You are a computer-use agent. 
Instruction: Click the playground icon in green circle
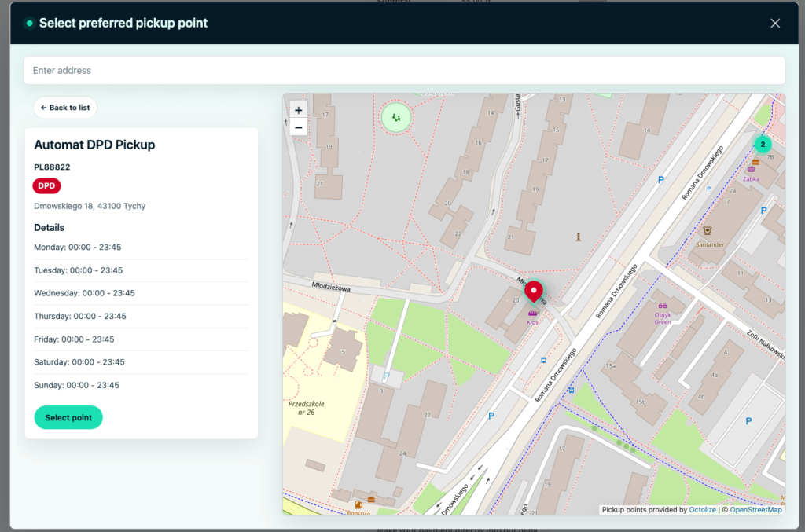coord(396,118)
